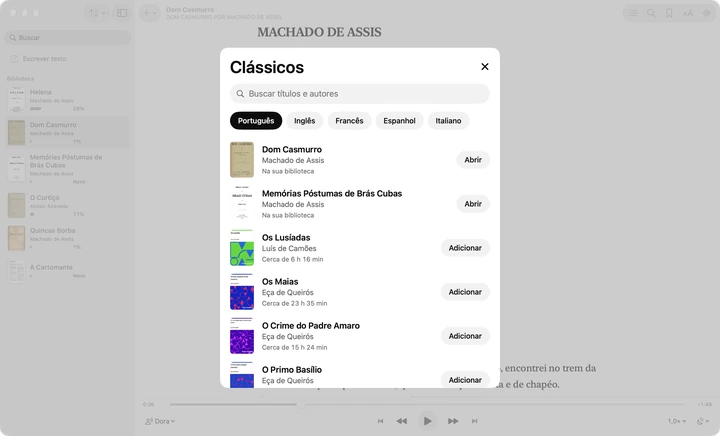The height and width of the screenshot is (436, 720).
Task: Open the 1,0x playback speed dropdown
Action: point(677,421)
